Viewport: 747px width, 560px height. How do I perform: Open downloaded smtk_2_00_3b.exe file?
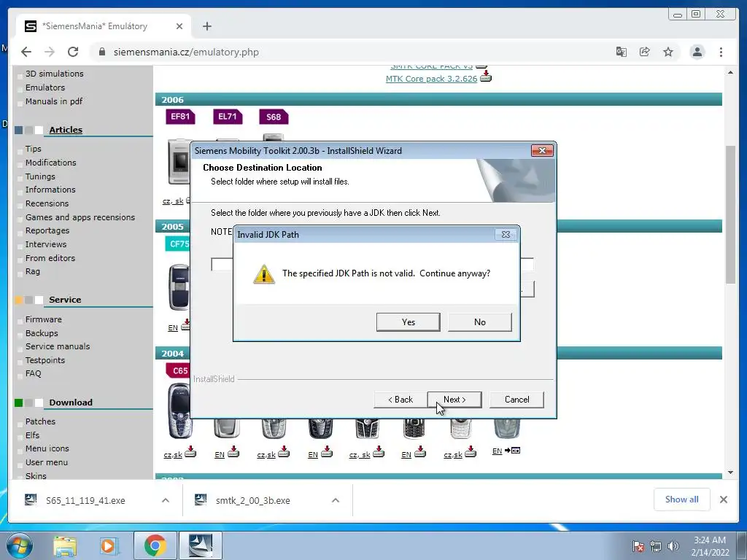pyautogui.click(x=244, y=500)
